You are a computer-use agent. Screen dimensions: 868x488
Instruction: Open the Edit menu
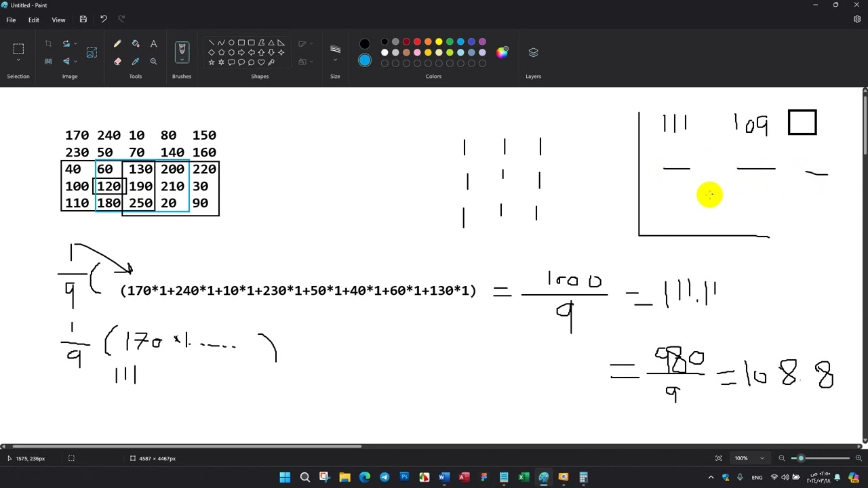tap(33, 20)
